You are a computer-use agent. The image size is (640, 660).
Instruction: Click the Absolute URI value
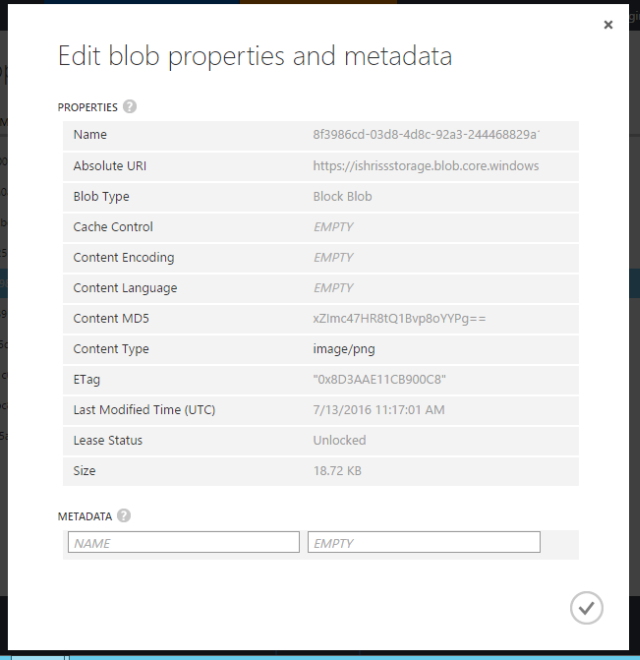click(426, 166)
